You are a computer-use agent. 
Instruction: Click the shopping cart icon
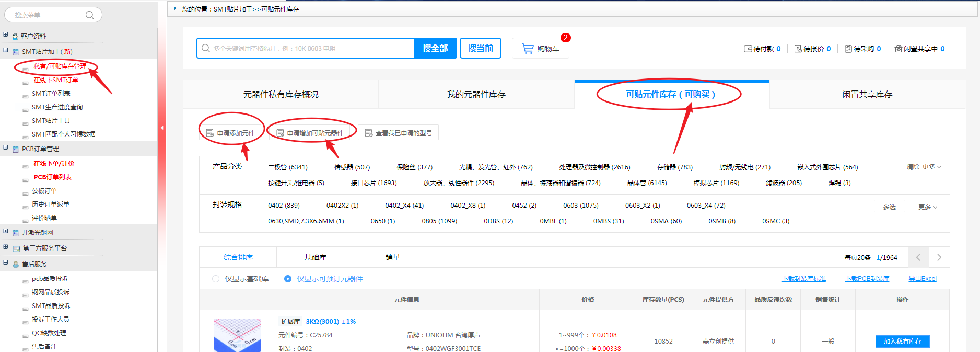point(528,49)
